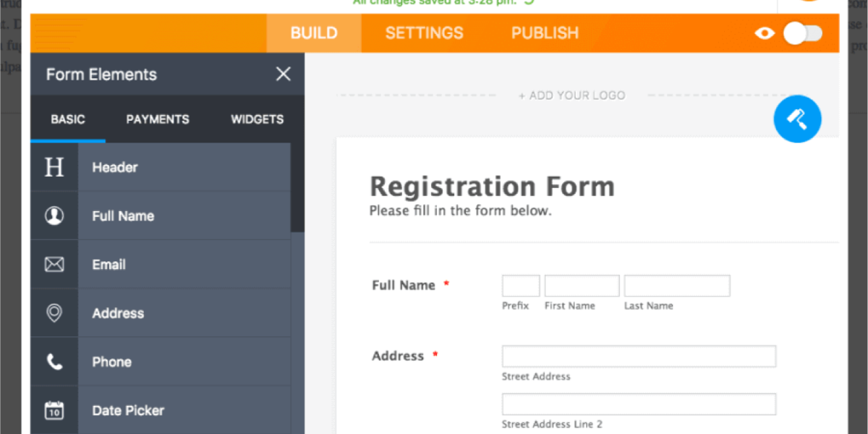
Task: Click the preview eye icon
Action: tap(765, 33)
